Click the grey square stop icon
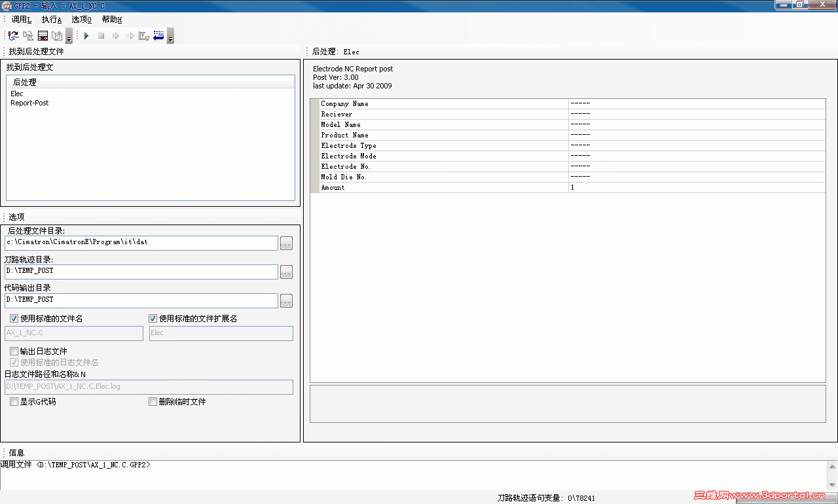The image size is (838, 504). [101, 35]
